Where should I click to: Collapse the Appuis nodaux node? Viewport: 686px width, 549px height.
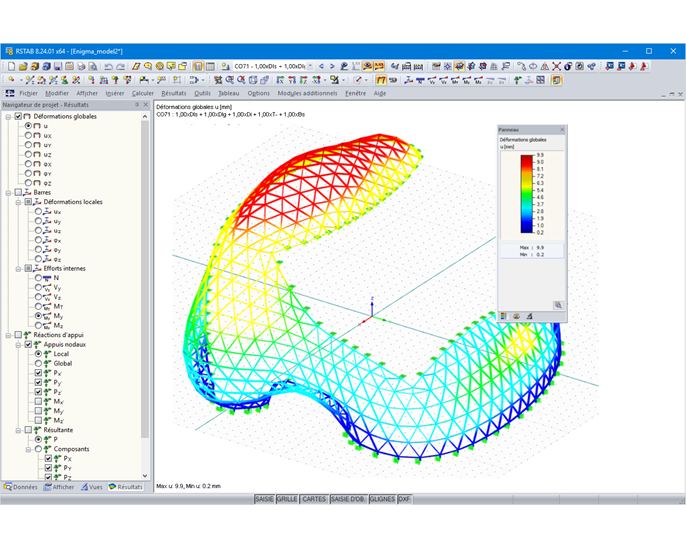(18, 345)
